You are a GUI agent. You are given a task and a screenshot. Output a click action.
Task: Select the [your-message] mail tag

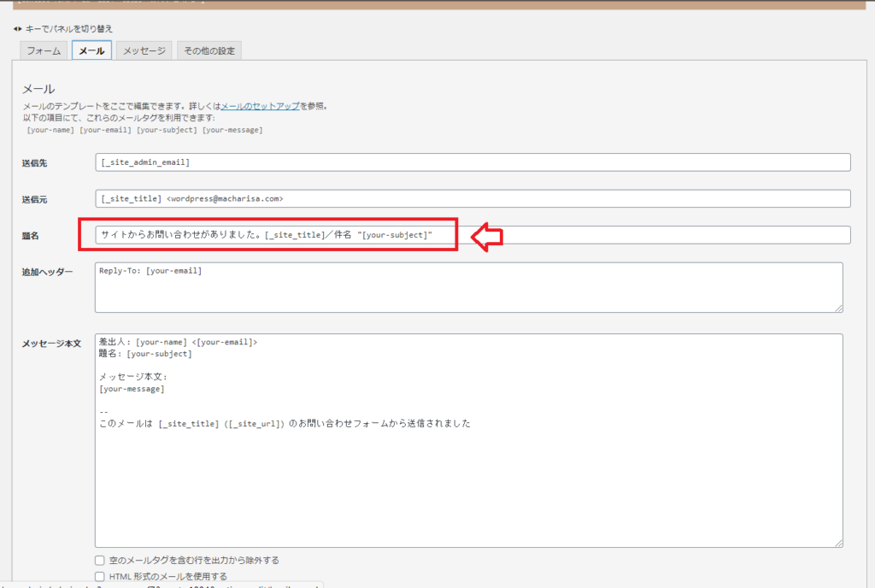pos(232,130)
